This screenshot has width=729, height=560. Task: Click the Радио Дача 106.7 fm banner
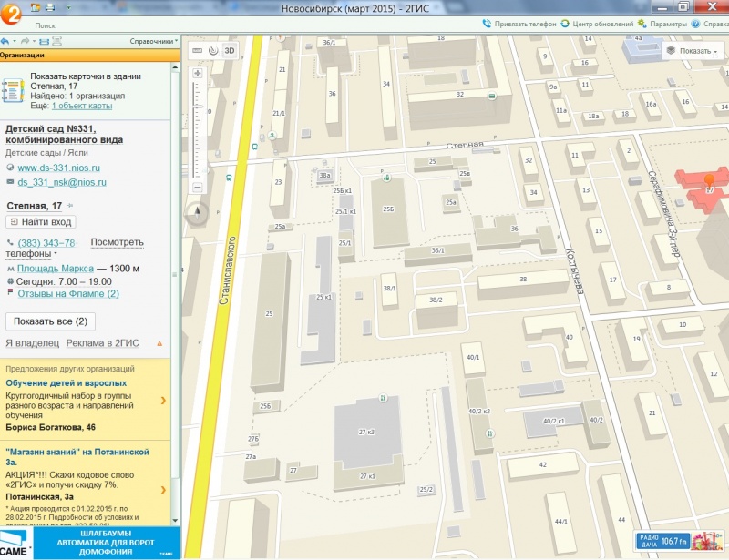(x=680, y=541)
